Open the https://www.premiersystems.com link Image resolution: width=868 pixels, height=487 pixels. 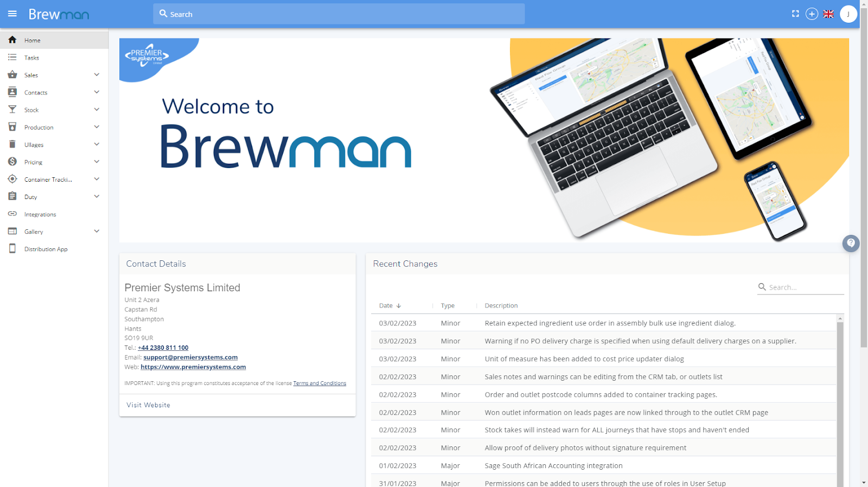tap(193, 367)
